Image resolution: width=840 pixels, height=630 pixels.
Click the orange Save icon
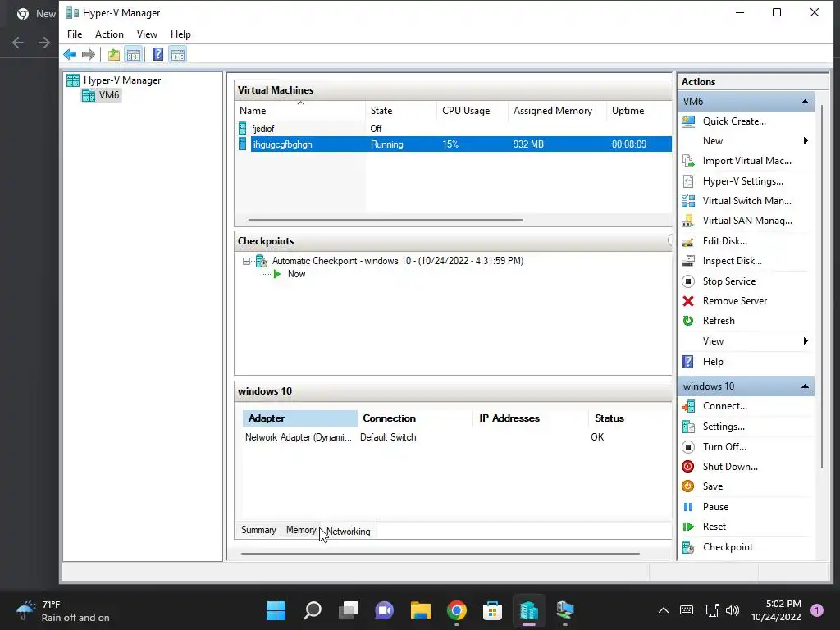pyautogui.click(x=688, y=486)
